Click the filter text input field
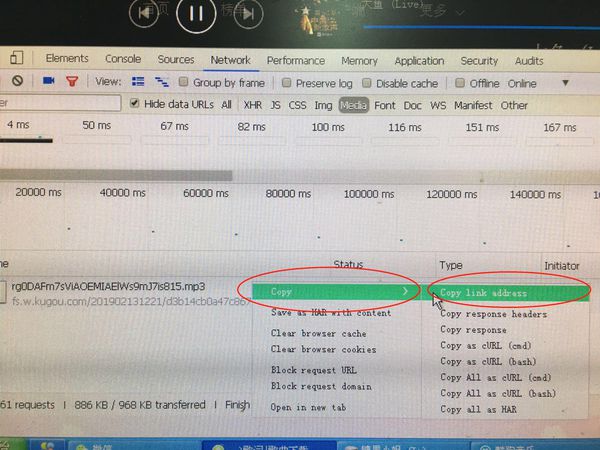 pyautogui.click(x=60, y=103)
